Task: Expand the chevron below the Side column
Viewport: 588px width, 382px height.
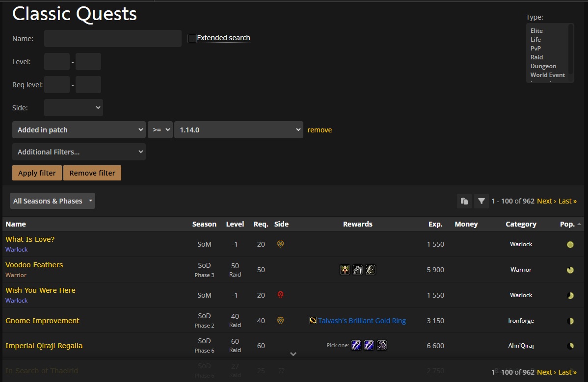Action: pos(293,354)
